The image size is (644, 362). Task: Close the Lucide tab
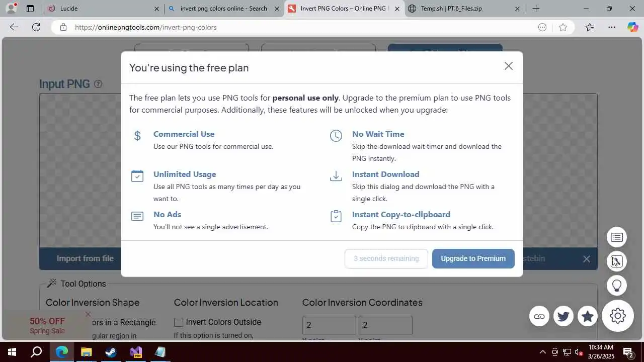click(156, 9)
